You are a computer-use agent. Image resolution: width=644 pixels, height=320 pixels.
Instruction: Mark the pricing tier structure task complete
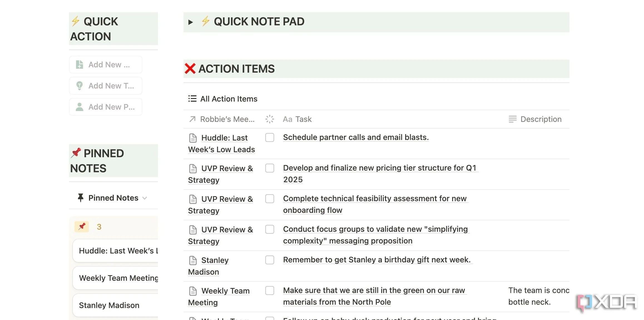click(269, 168)
